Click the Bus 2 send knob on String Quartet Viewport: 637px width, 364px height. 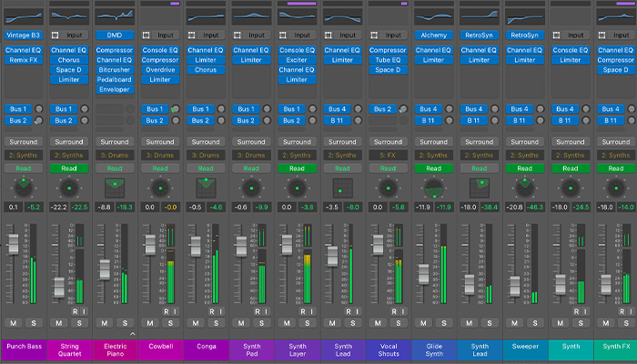point(84,120)
